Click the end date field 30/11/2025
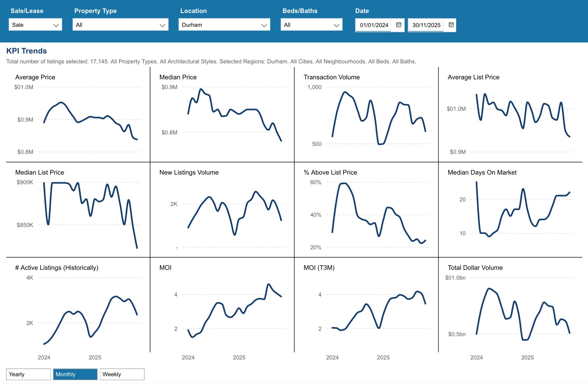 (426, 25)
